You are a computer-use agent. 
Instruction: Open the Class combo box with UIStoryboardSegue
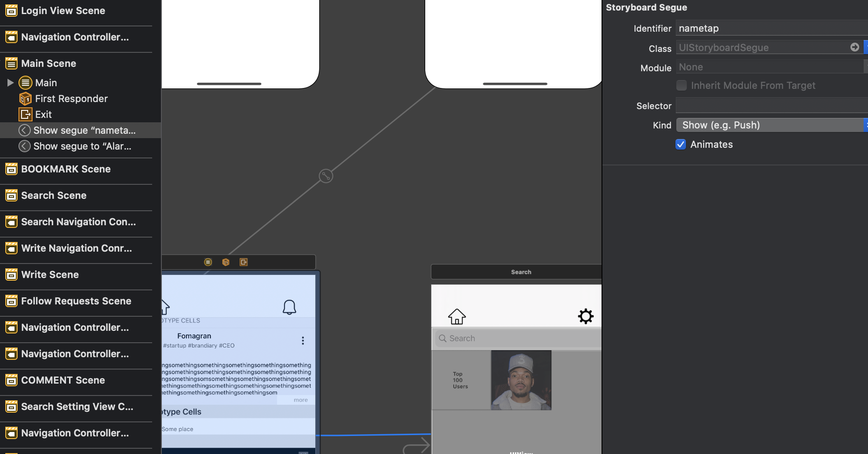click(x=772, y=48)
